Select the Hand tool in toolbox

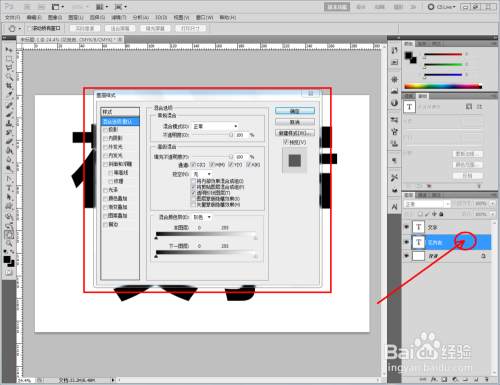pos(9,235)
